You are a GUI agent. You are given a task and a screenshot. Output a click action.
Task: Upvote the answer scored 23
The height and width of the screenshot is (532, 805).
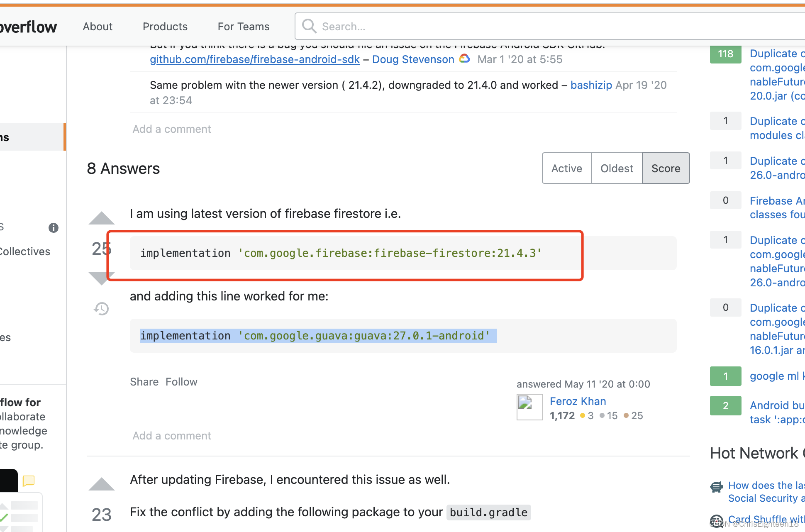tap(101, 484)
